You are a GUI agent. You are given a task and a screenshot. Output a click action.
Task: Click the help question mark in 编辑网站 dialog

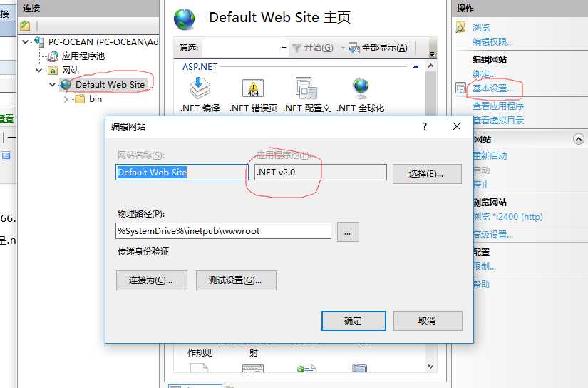[x=425, y=126]
